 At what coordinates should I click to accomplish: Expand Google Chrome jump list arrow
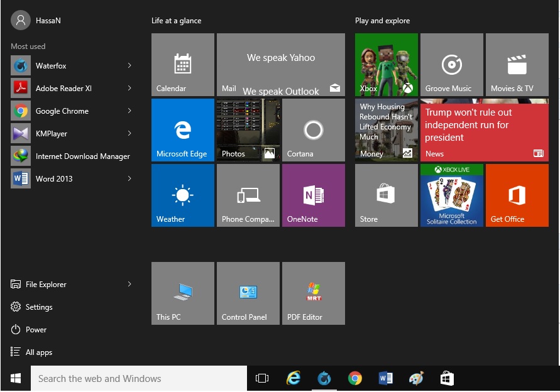(129, 111)
